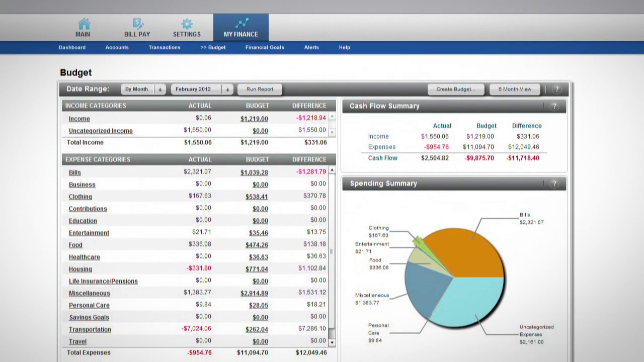Open the Education category link
This screenshot has height=362, width=644.
click(x=83, y=221)
